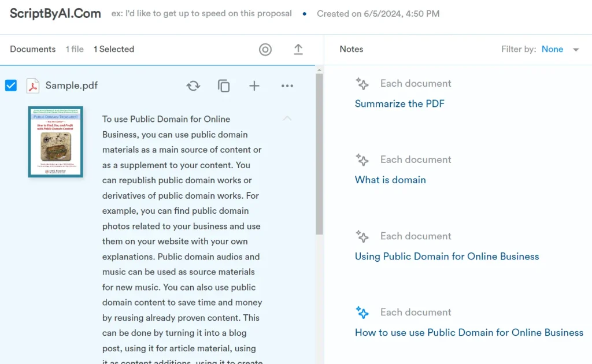Screen dimensions: 592x364
Task: Click the sparkle icon above Summarize the PDF
Action: tap(362, 83)
